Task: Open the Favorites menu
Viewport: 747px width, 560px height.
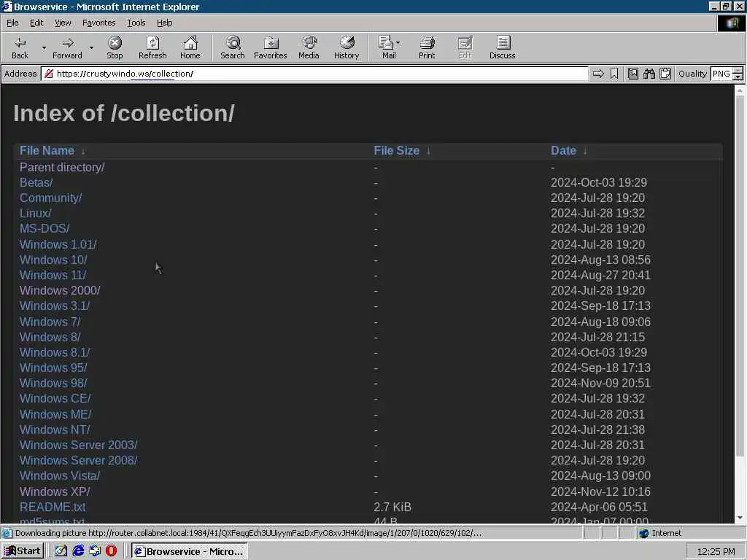Action: pyautogui.click(x=98, y=23)
